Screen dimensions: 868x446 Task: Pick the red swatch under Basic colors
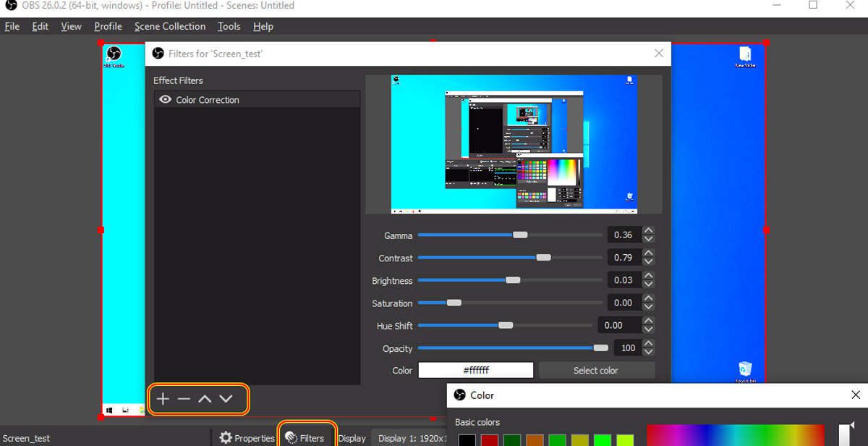(x=490, y=439)
